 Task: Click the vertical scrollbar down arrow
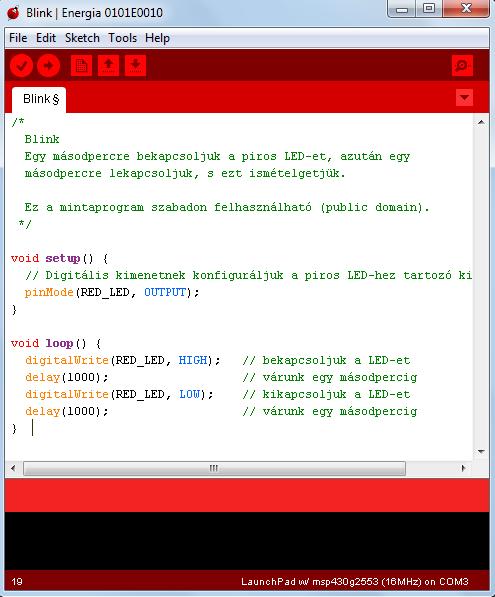[x=481, y=452]
